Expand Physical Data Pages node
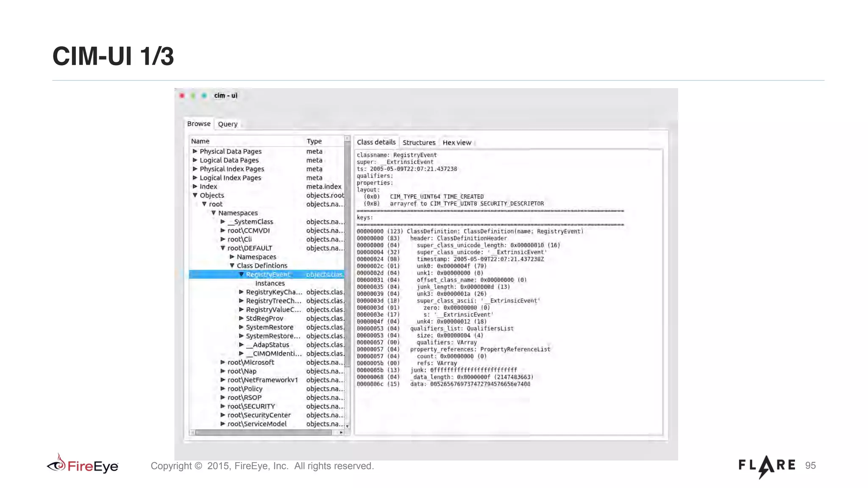868x488 pixels. point(195,151)
